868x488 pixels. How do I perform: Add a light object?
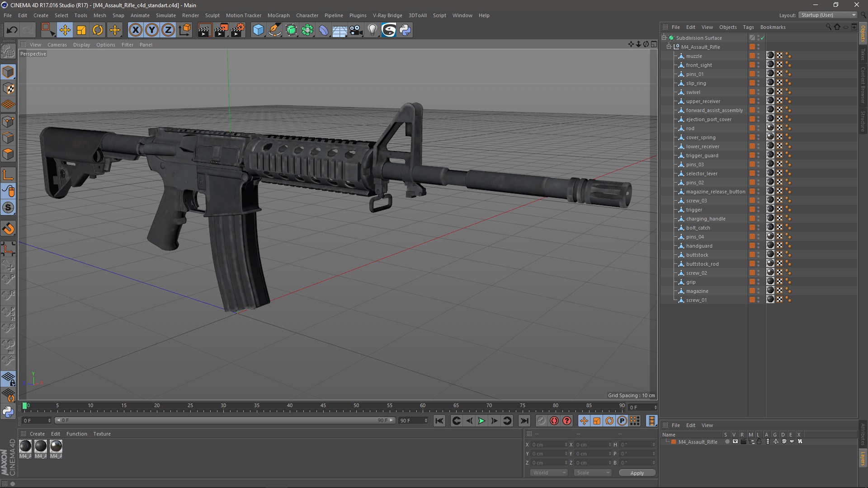[x=373, y=30]
